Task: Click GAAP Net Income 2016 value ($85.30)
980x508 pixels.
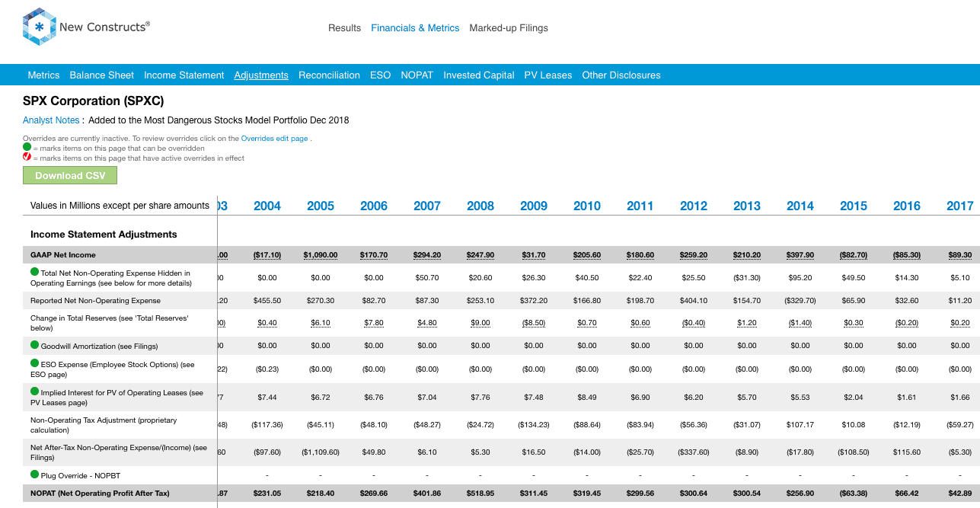Action: click(907, 255)
